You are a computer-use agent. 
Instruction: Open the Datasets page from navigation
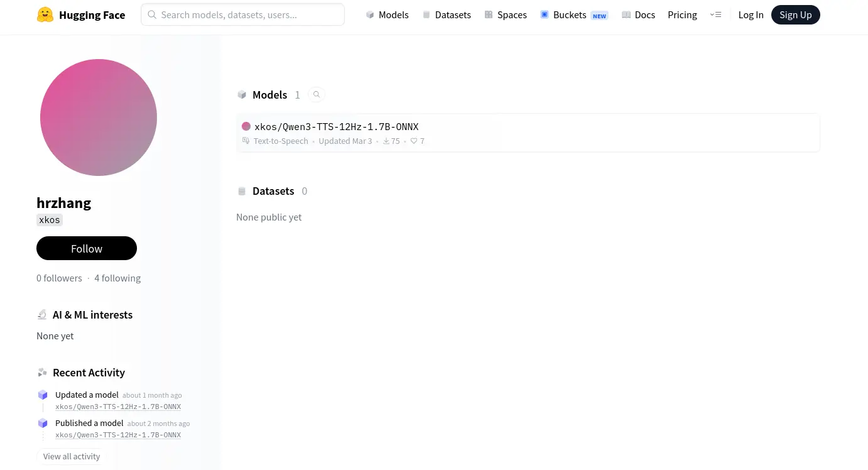click(x=446, y=14)
